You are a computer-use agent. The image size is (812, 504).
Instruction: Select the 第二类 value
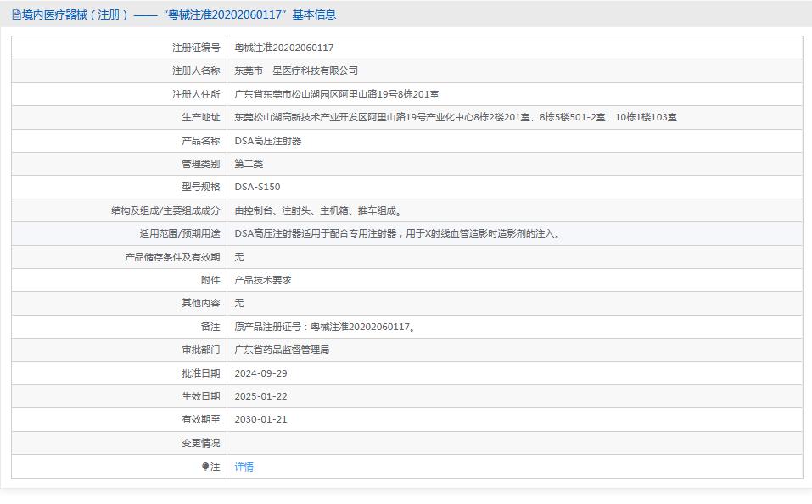click(249, 165)
